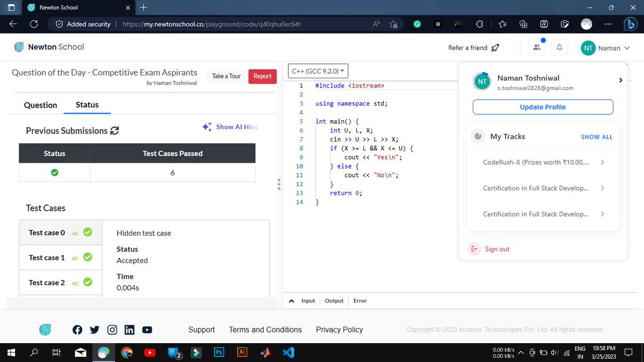
Task: Open the Input tab
Action: click(308, 301)
